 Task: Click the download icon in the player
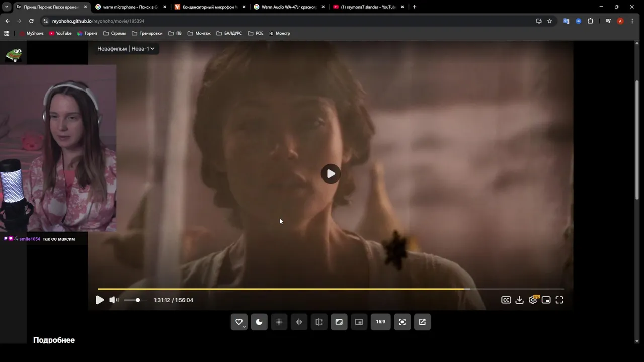520,300
